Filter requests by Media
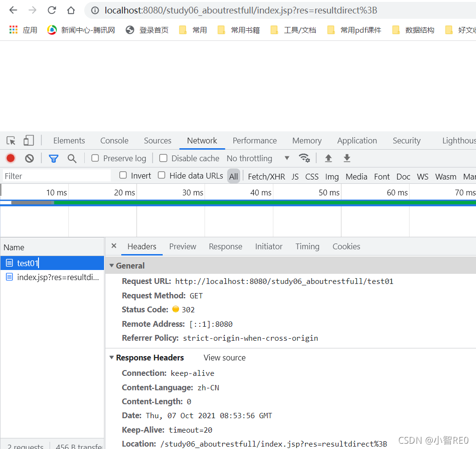 (x=356, y=177)
